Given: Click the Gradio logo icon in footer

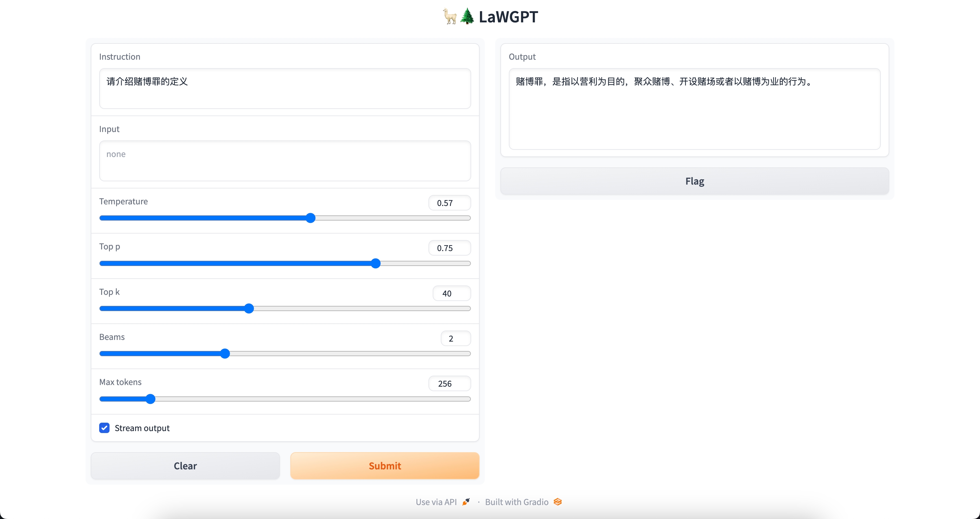Looking at the screenshot, I should [558, 501].
